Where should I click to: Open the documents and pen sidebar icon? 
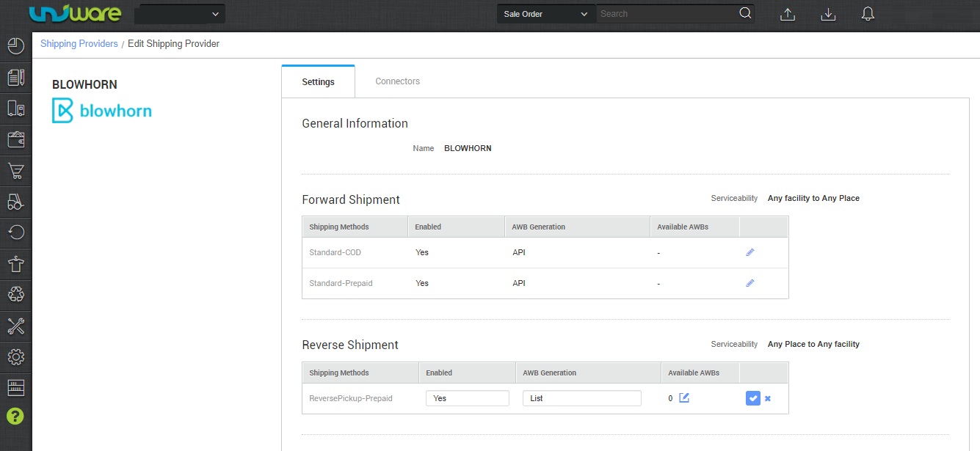[x=15, y=77]
